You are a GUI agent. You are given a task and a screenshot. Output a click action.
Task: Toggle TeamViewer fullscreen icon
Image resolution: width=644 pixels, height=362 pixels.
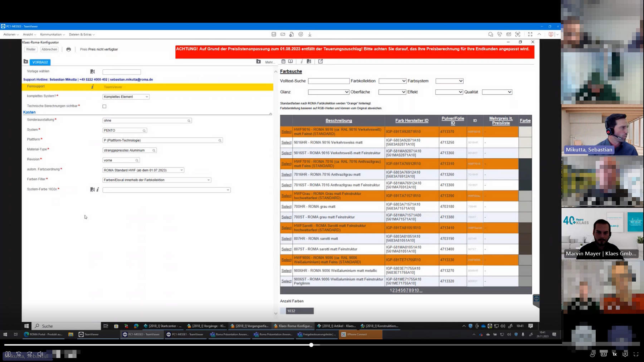530,34
